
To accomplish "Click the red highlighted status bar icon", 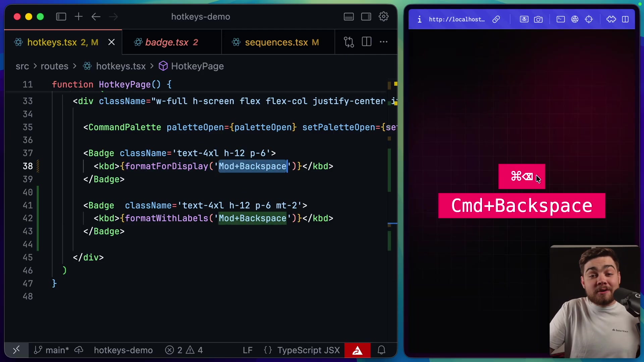I will (358, 350).
